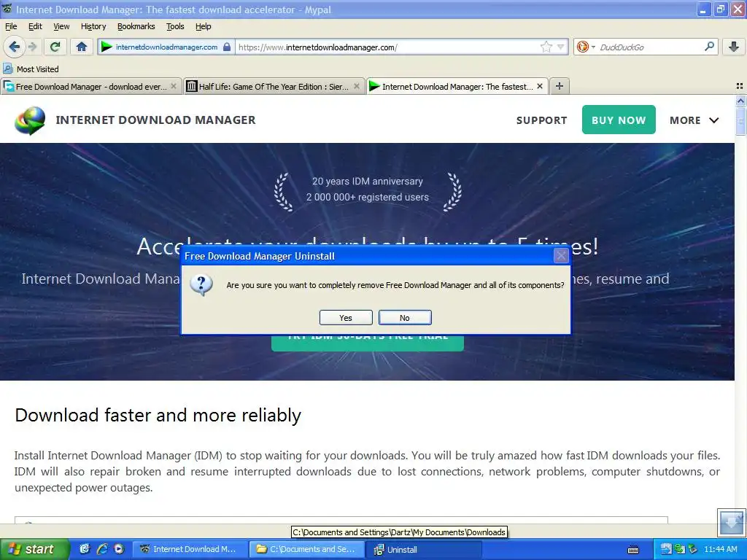Screen dimensions: 747x560
Task: Cancel uninstall by clicking No
Action: tap(405, 318)
